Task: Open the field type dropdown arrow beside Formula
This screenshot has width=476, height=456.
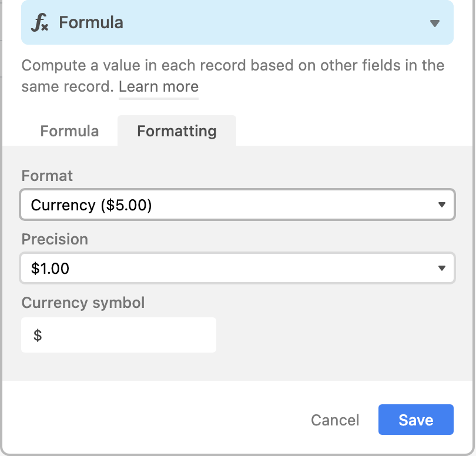Action: coord(435,24)
